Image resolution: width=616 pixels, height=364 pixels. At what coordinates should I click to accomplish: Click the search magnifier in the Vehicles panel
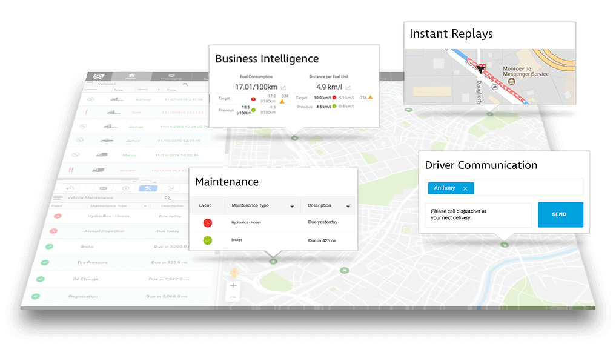pyautogui.click(x=185, y=84)
